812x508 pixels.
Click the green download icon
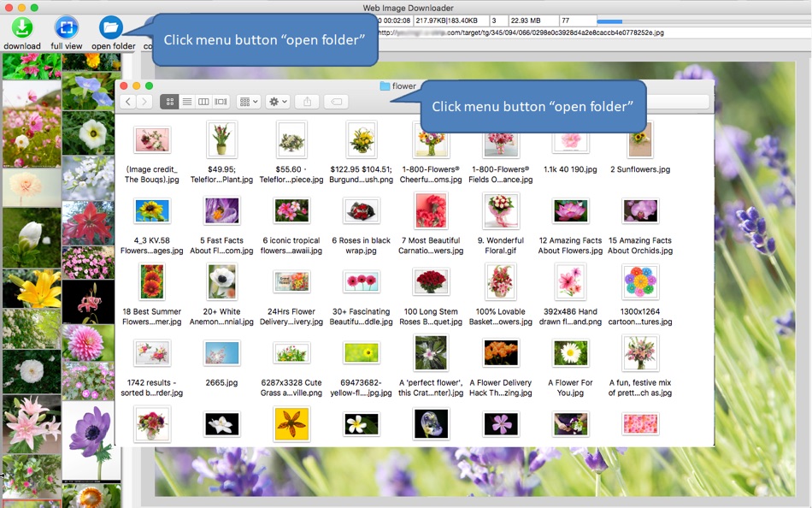[22, 28]
